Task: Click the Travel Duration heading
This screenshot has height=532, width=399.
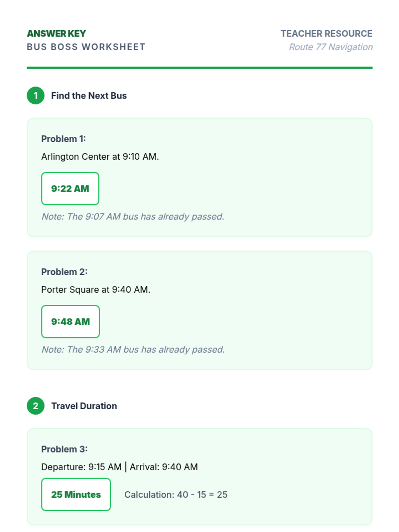Action: click(84, 406)
